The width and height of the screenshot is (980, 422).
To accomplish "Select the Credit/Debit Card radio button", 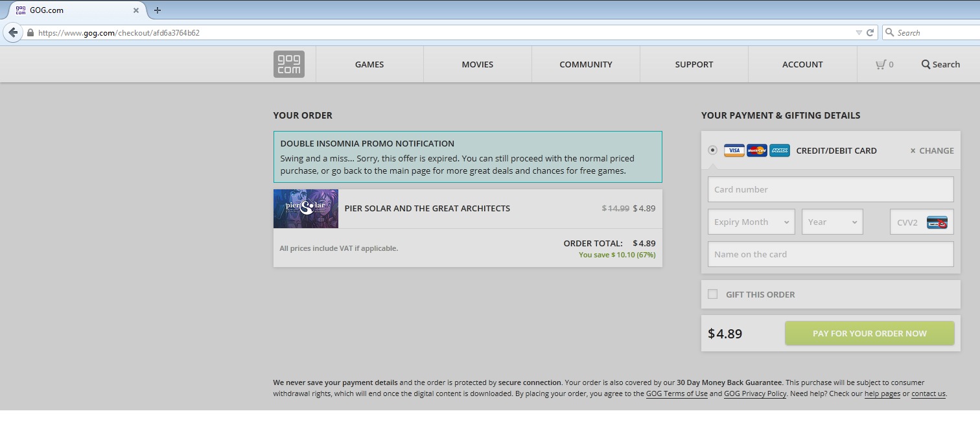I will coord(713,150).
